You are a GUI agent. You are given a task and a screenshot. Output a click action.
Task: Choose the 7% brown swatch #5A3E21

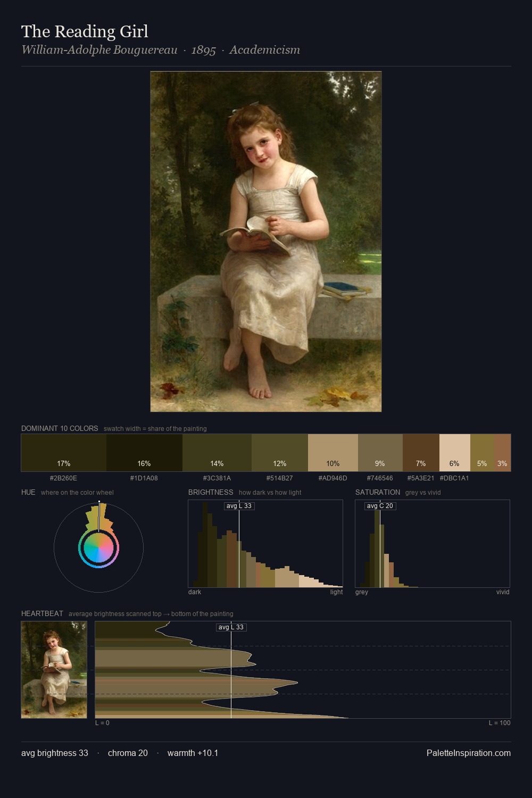(x=421, y=453)
